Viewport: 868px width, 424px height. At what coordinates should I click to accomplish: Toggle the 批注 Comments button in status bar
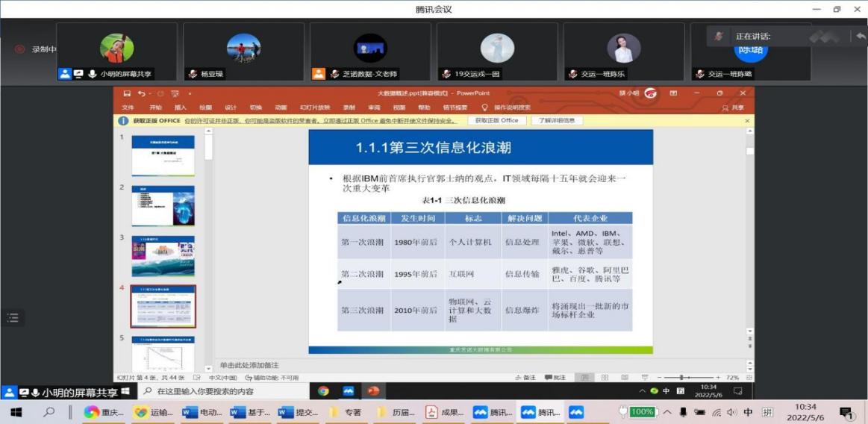555,378
